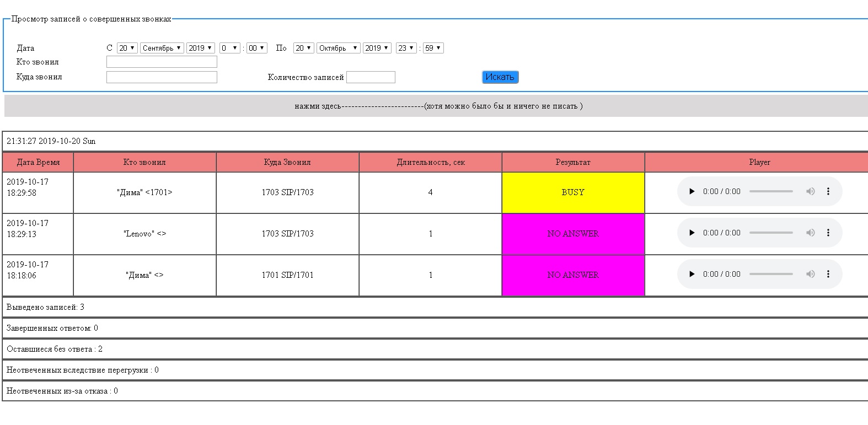868x425 pixels.
Task: Open more options for the BUSY row player
Action: coord(828,192)
